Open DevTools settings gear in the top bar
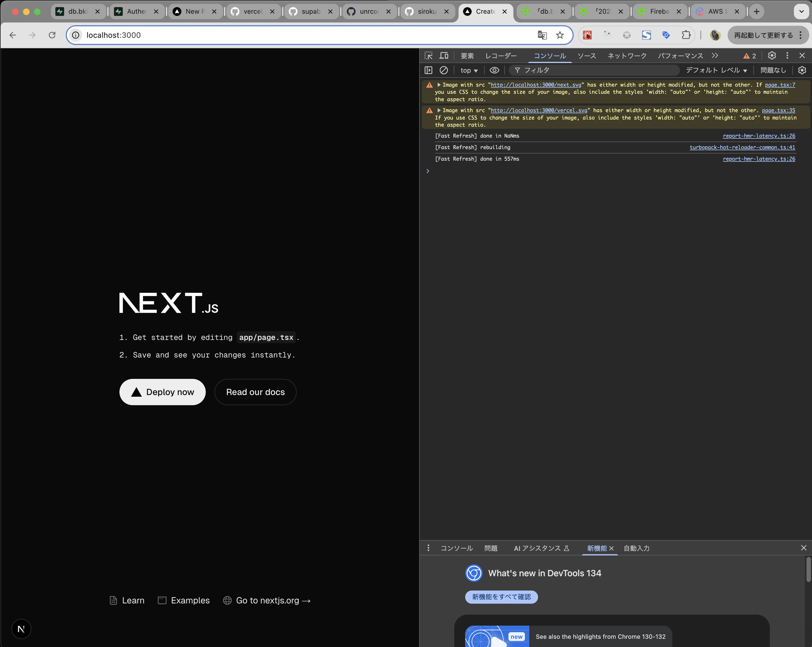The width and height of the screenshot is (812, 647). click(x=772, y=55)
